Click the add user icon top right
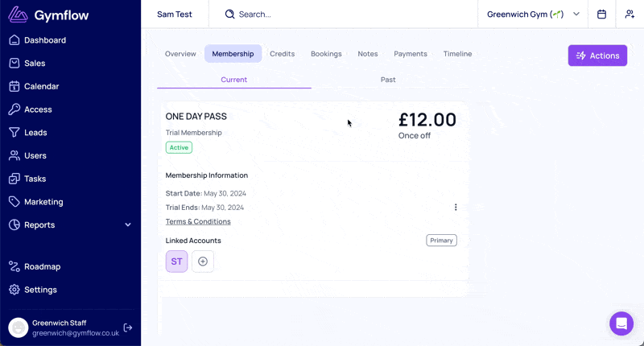This screenshot has height=346, width=644. pyautogui.click(x=630, y=14)
